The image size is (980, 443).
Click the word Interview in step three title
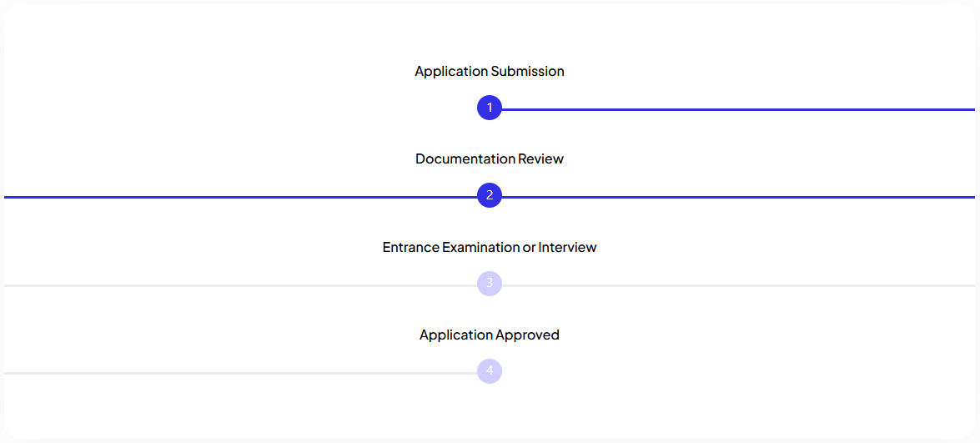[x=567, y=247]
